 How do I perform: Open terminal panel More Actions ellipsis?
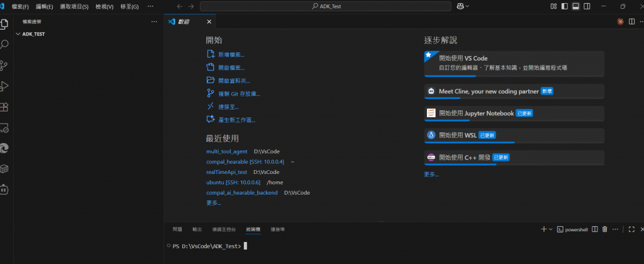click(x=615, y=229)
